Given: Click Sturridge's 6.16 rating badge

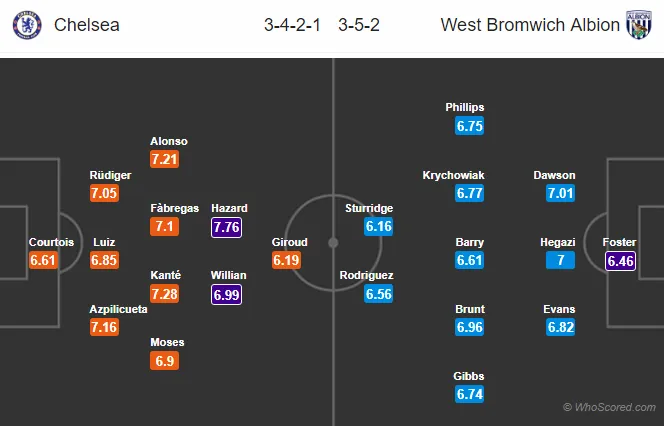Looking at the screenshot, I should click(x=379, y=226).
